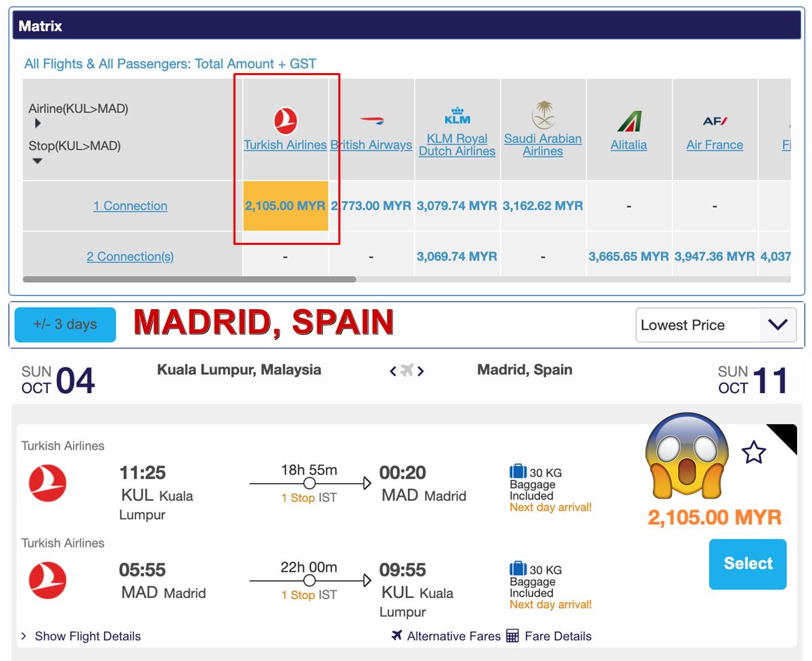Click baggage suitcase icon for outbound flight
The height and width of the screenshot is (661, 812).
tap(518, 471)
